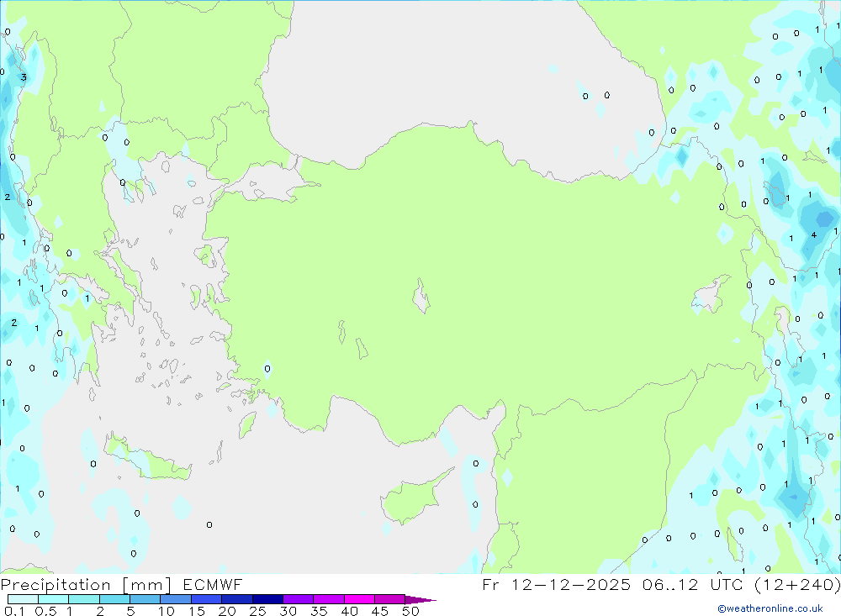This screenshot has height=616, width=841.
Task: Choose the 35–40 mm legend swatch
Action: (x=329, y=599)
